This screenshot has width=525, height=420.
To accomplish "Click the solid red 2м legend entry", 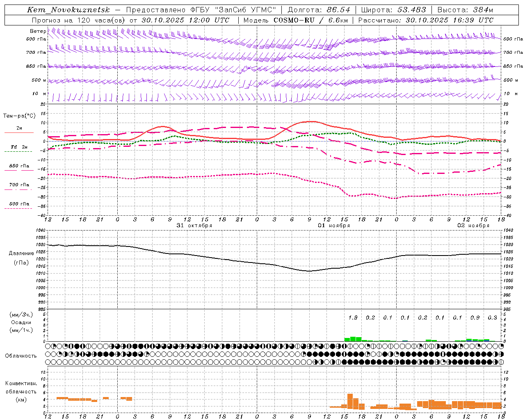I will click(x=19, y=130).
